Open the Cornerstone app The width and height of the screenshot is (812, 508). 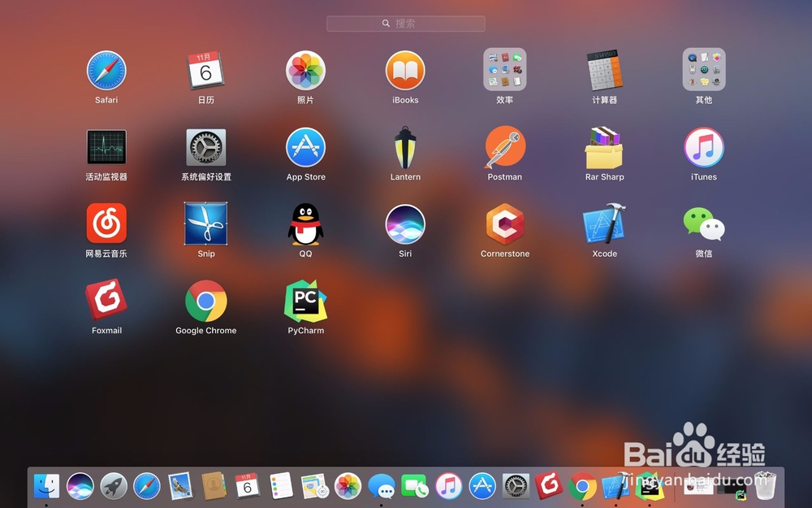(505, 224)
